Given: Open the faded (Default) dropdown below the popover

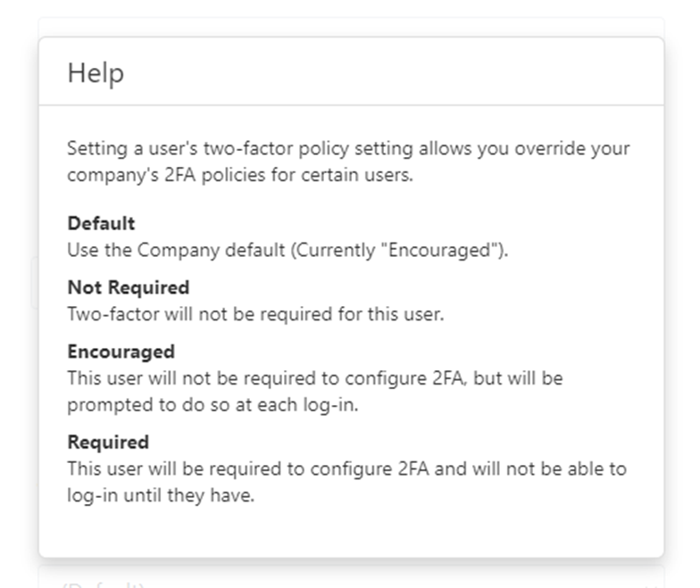Looking at the screenshot, I should (x=351, y=580).
